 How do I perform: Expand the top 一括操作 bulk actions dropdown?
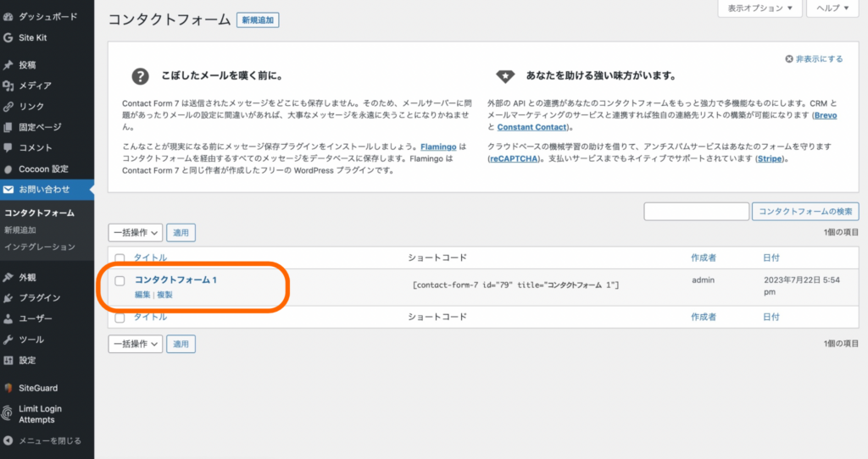pos(135,232)
